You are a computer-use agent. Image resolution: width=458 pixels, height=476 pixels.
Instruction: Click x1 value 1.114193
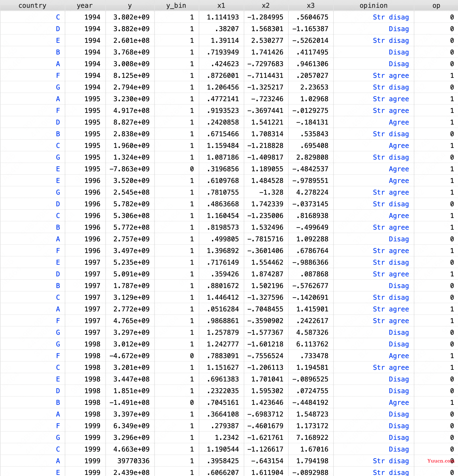click(223, 17)
